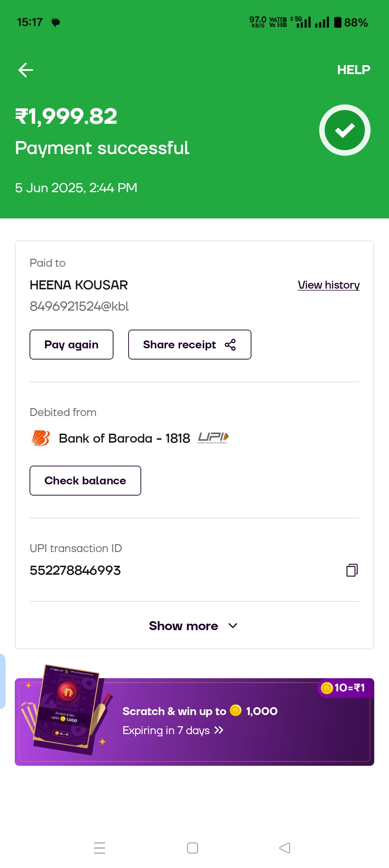Viewport: 389px width, 868px height.
Task: Open HELP in the top bar
Action: point(353,70)
